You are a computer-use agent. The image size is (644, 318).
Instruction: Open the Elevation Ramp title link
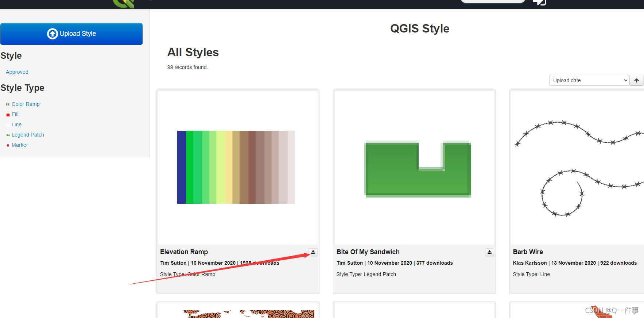tap(184, 252)
